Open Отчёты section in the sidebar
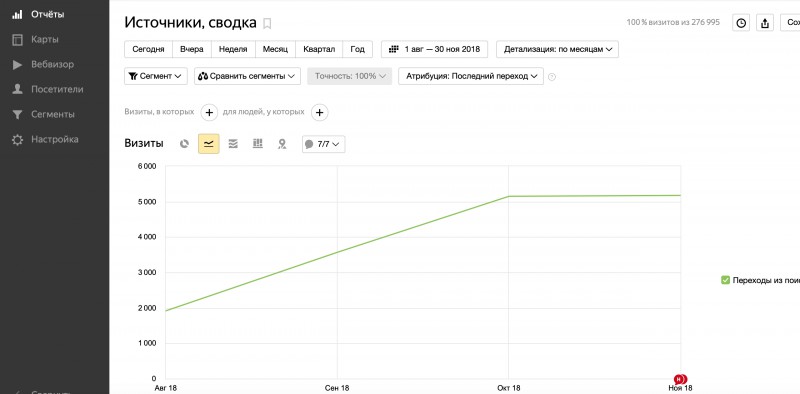Image resolution: width=800 pixels, height=394 pixels. tap(47, 14)
